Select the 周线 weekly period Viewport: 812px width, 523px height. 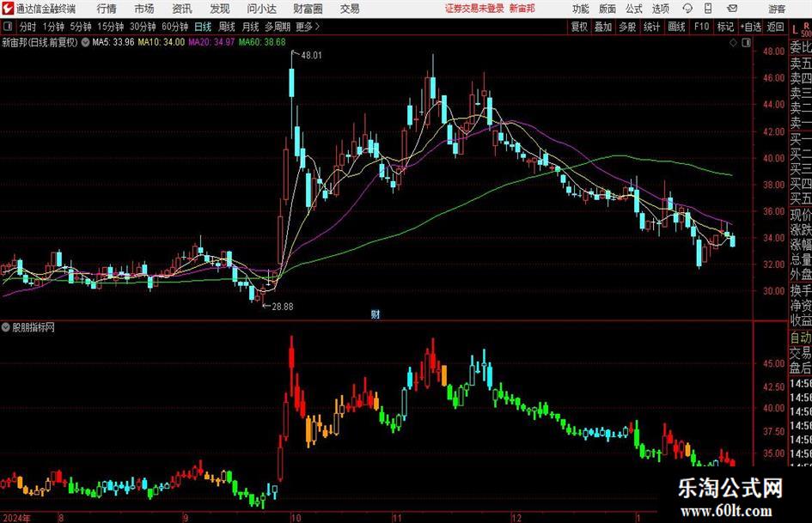point(227,27)
